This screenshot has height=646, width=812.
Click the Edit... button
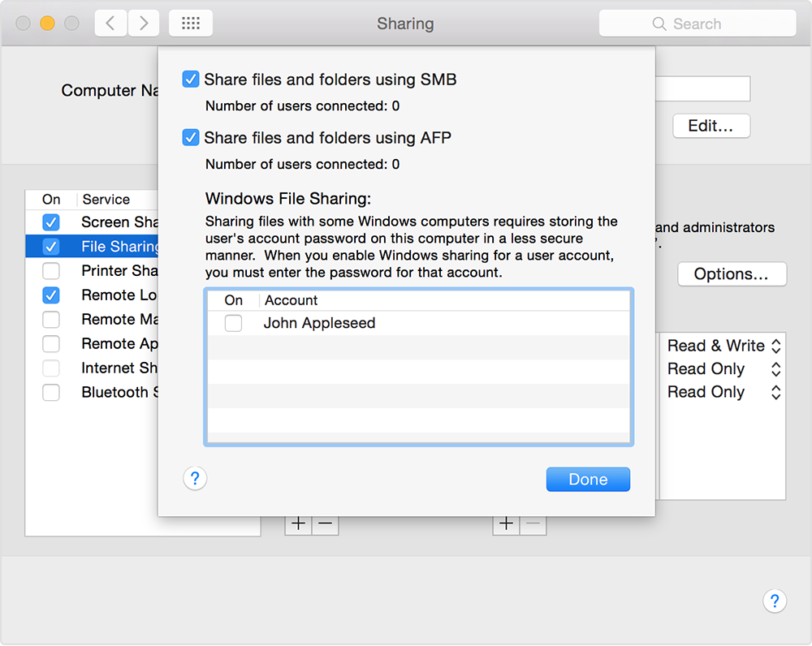coord(711,126)
